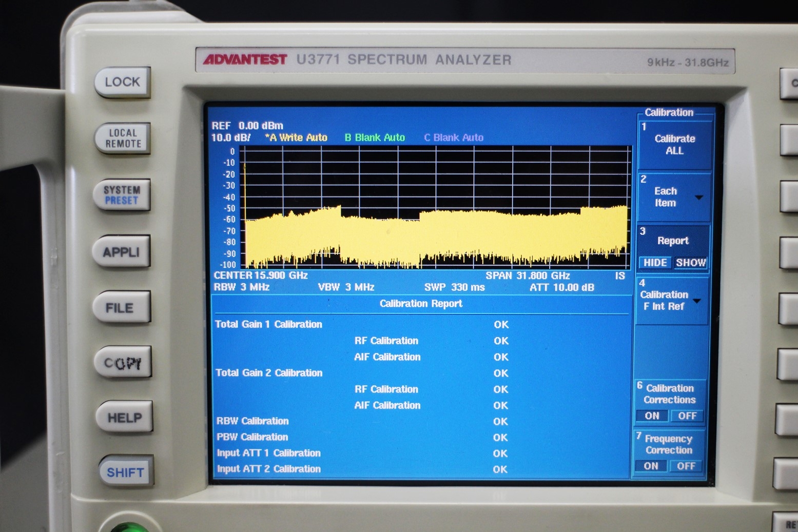Screen dimensions: 798x532
Task: Click Total Gain 2 Calibration row
Action: pos(362,373)
